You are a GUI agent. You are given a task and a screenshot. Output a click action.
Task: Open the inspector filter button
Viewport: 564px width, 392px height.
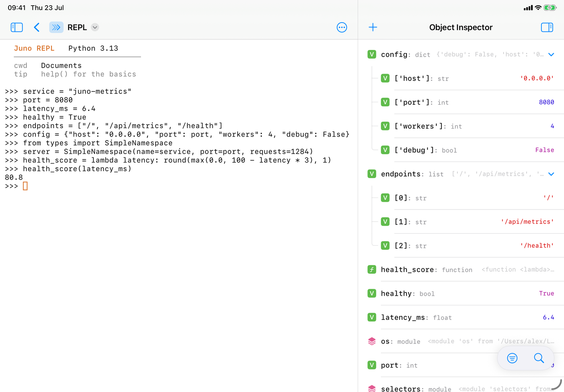(x=512, y=358)
